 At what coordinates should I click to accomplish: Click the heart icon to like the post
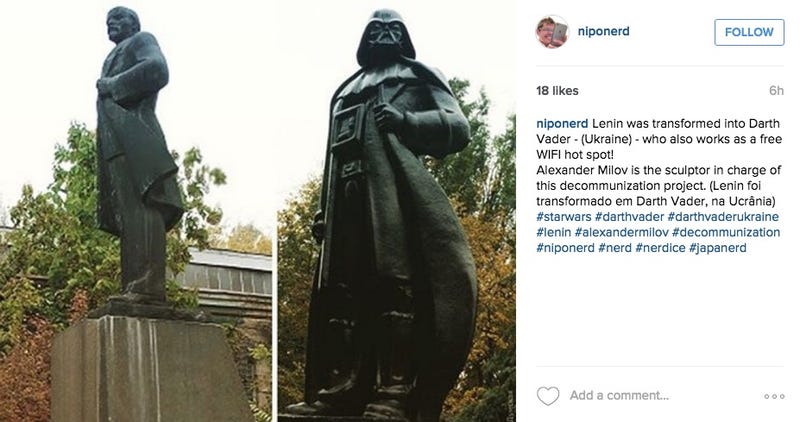548,396
